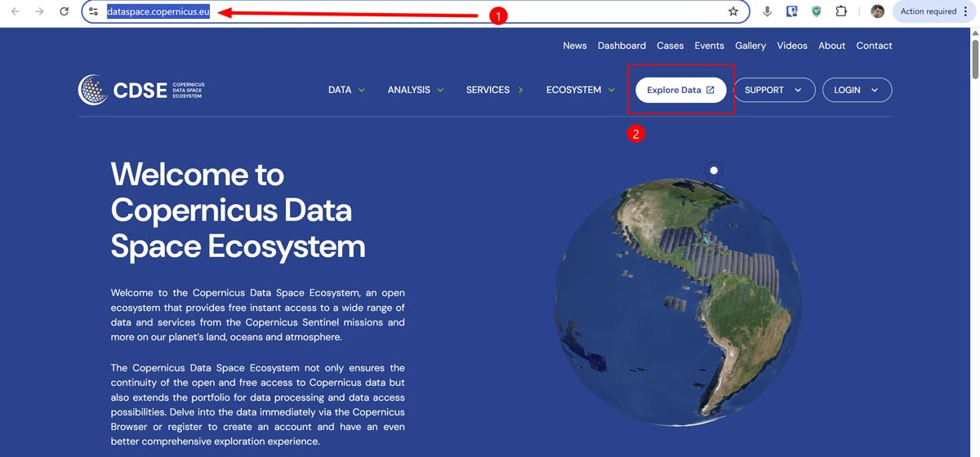Screen dimensions: 980x457
Task: Reload the page with the browser refresh icon
Action: (x=65, y=11)
